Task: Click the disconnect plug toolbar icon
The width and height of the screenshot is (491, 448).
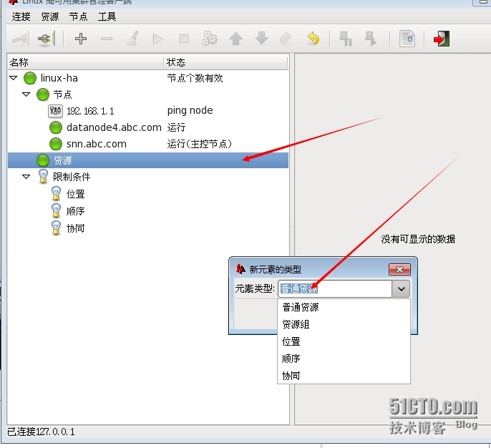Action: click(46, 39)
